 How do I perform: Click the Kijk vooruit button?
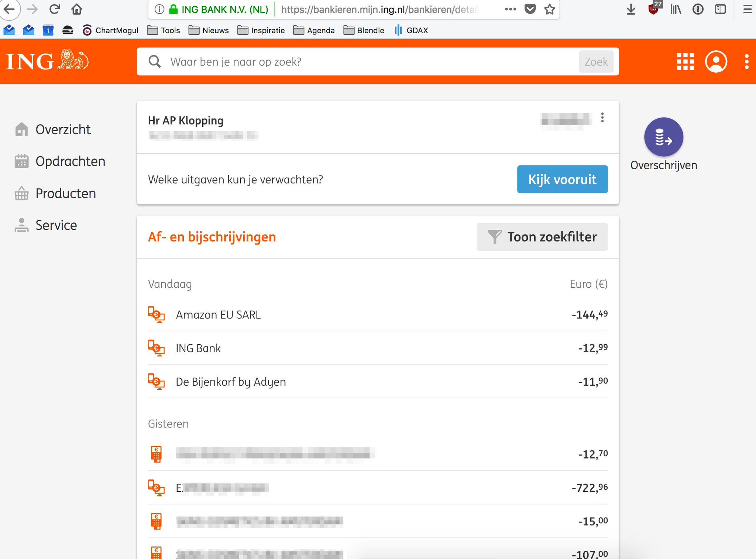[x=562, y=179]
